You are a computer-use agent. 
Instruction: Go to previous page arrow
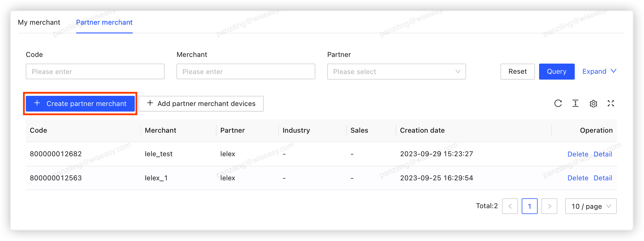click(x=510, y=206)
